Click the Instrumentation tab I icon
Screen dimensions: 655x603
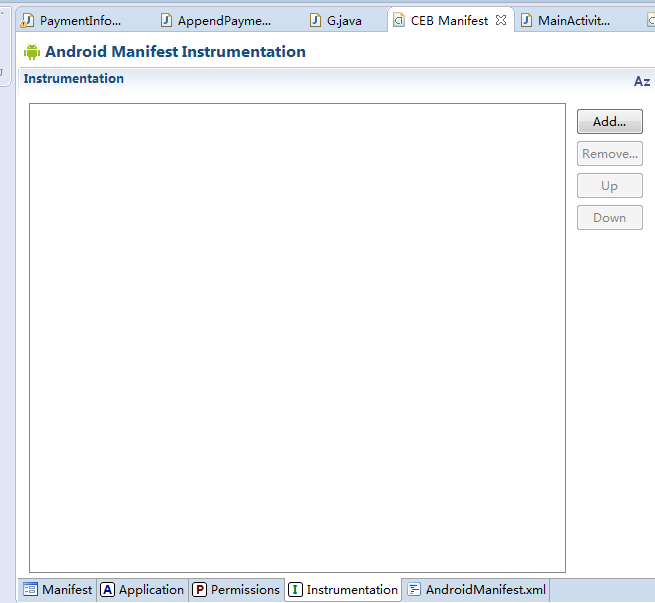[x=295, y=590]
